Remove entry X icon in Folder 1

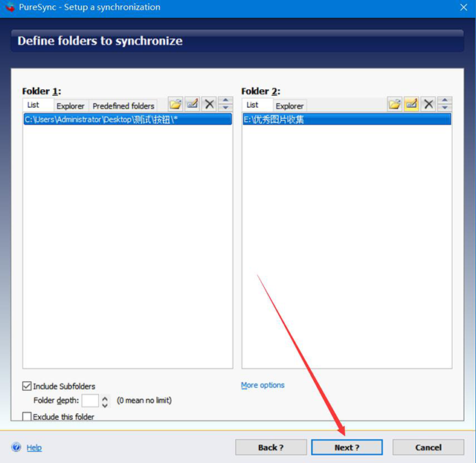click(209, 104)
